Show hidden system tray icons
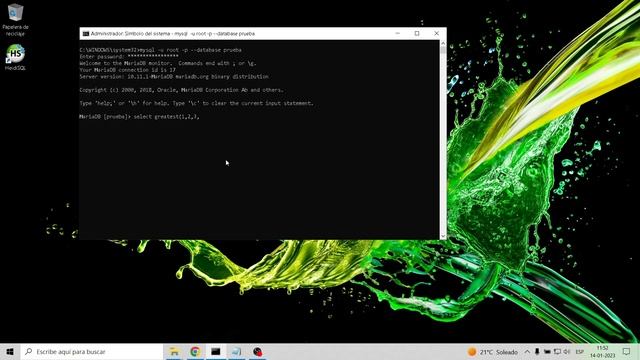Screen dimensions: 640x360 coord(527,352)
